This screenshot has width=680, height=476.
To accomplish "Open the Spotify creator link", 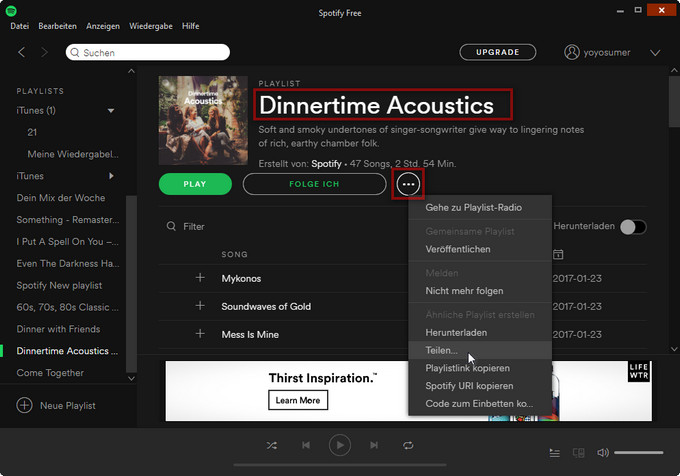I will (x=326, y=164).
